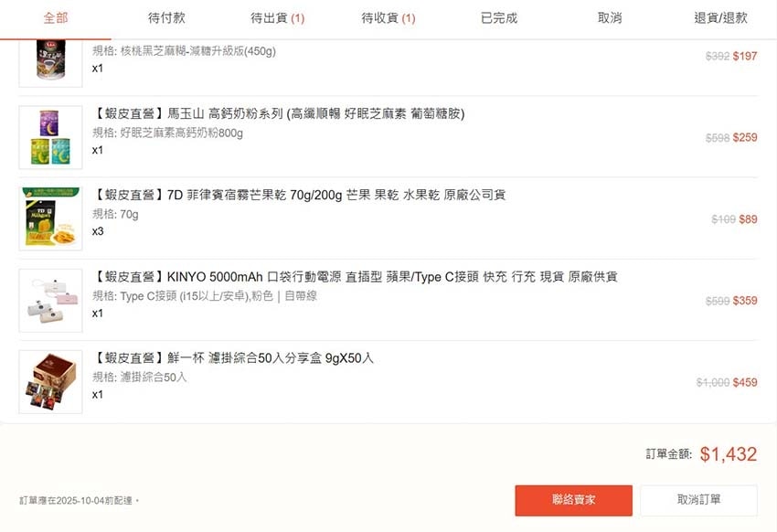Click the 7D mango dried fruit thumbnail

coord(50,218)
